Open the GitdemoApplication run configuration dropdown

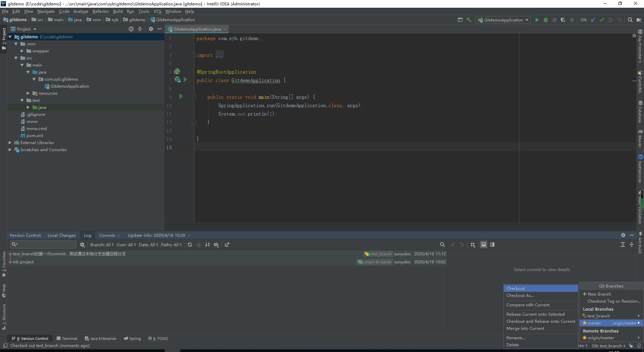point(503,20)
